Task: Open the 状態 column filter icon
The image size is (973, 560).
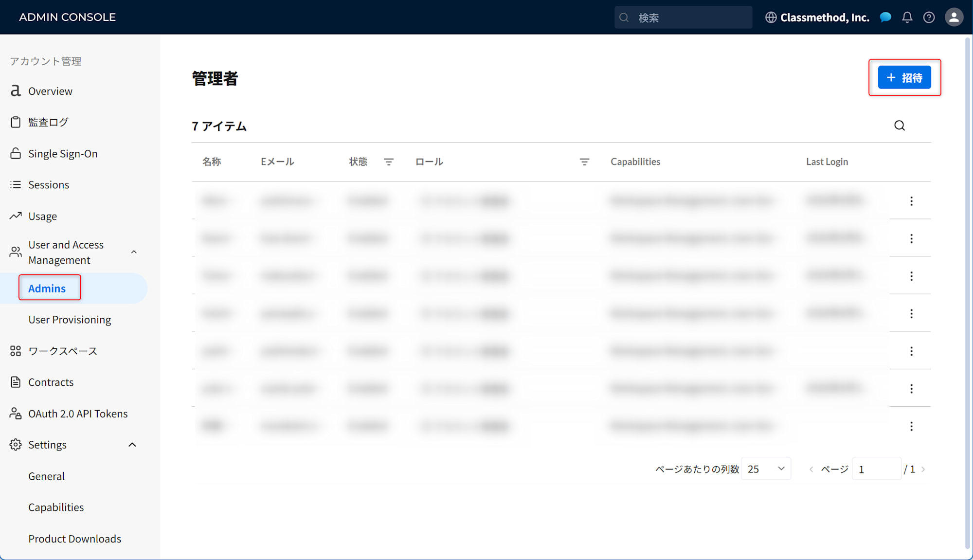Action: pyautogui.click(x=388, y=162)
